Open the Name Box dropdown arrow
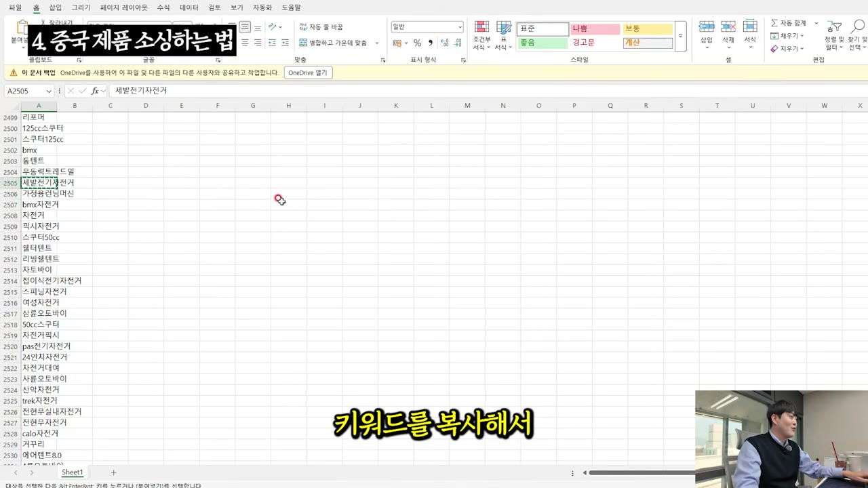Screen dimensions: 868x488 tap(49, 91)
